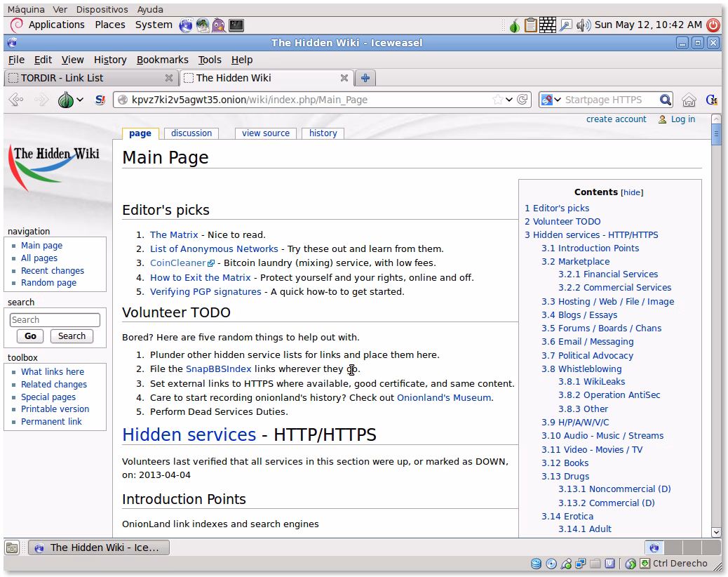Click the vertical scrollbar down arrow
The height and width of the screenshot is (577, 728).
(x=716, y=533)
